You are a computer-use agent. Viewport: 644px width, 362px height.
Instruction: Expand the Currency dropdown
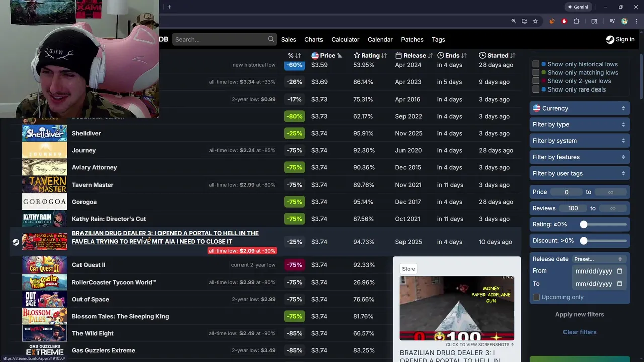pyautogui.click(x=580, y=108)
